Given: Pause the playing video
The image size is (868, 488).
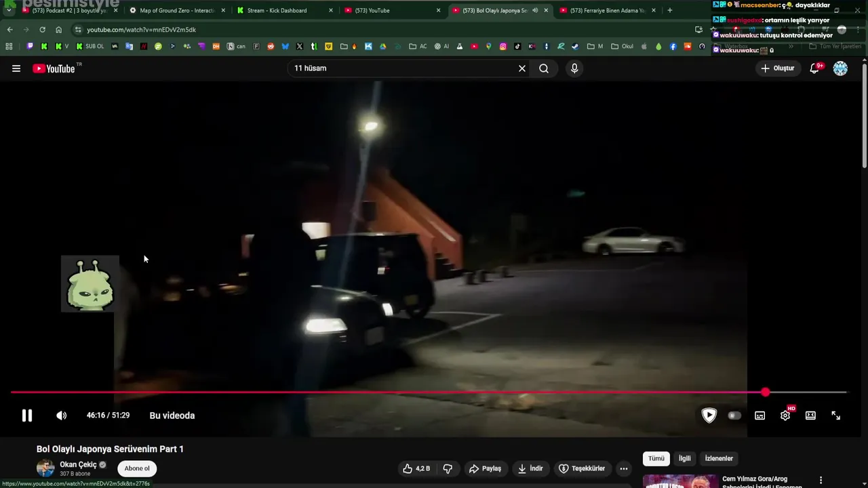Looking at the screenshot, I should tap(27, 415).
